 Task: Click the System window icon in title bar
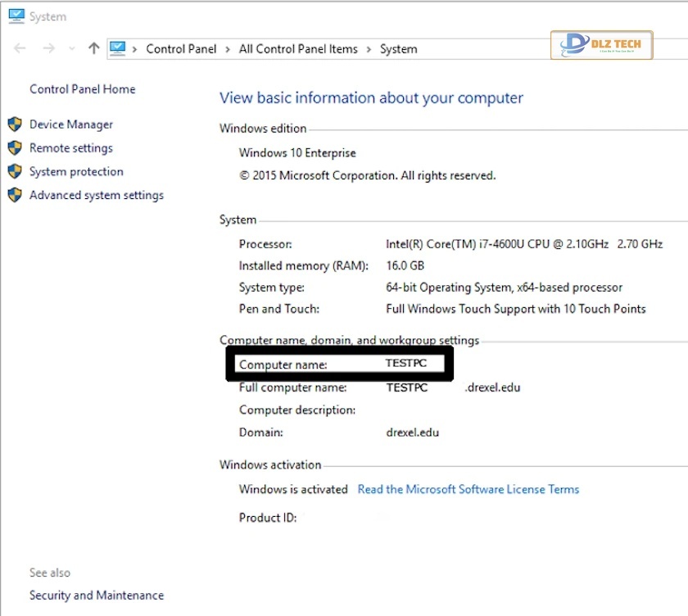(x=15, y=16)
